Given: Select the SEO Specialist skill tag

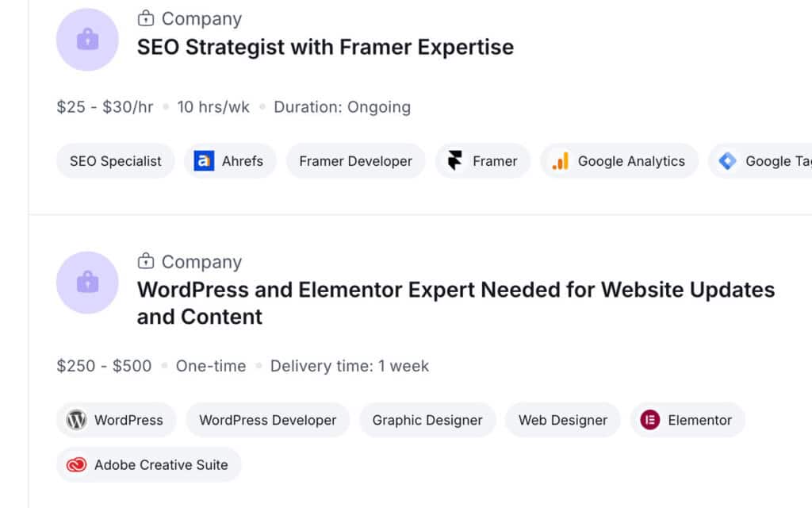Looking at the screenshot, I should coord(116,161).
